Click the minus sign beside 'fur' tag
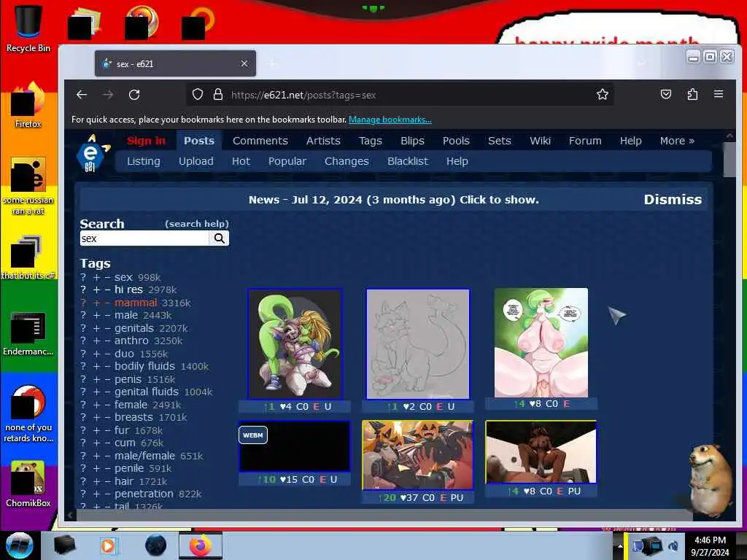This screenshot has height=560, width=747. [108, 430]
